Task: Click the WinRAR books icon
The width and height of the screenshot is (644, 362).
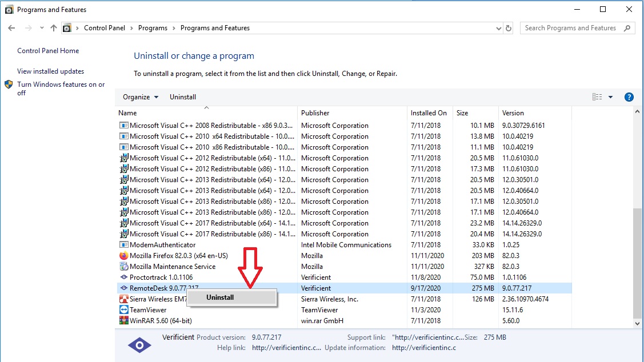Action: 123,320
